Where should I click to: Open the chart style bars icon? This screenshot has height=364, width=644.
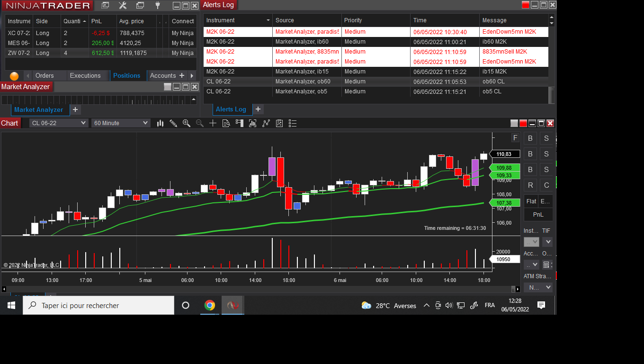coord(160,123)
